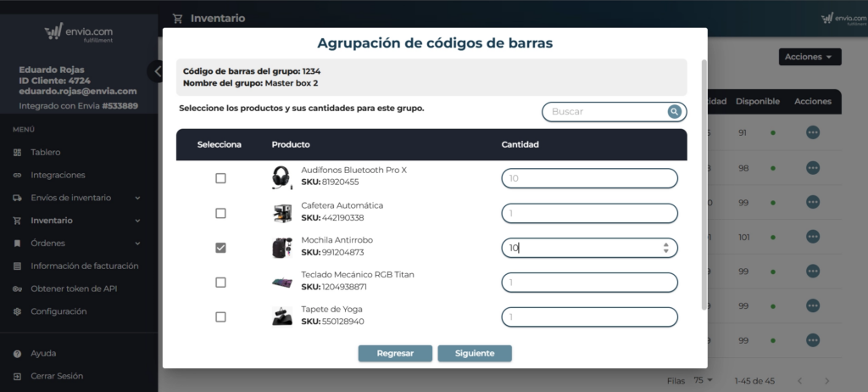Image resolution: width=868 pixels, height=392 pixels.
Task: Open the Acciones dropdown button
Action: pyautogui.click(x=810, y=57)
